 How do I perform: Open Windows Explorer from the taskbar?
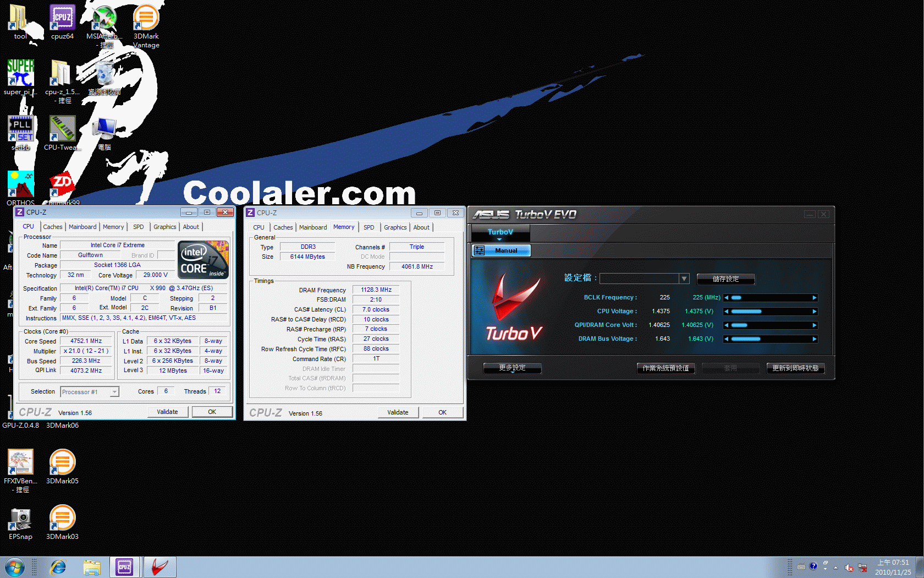pyautogui.click(x=92, y=567)
